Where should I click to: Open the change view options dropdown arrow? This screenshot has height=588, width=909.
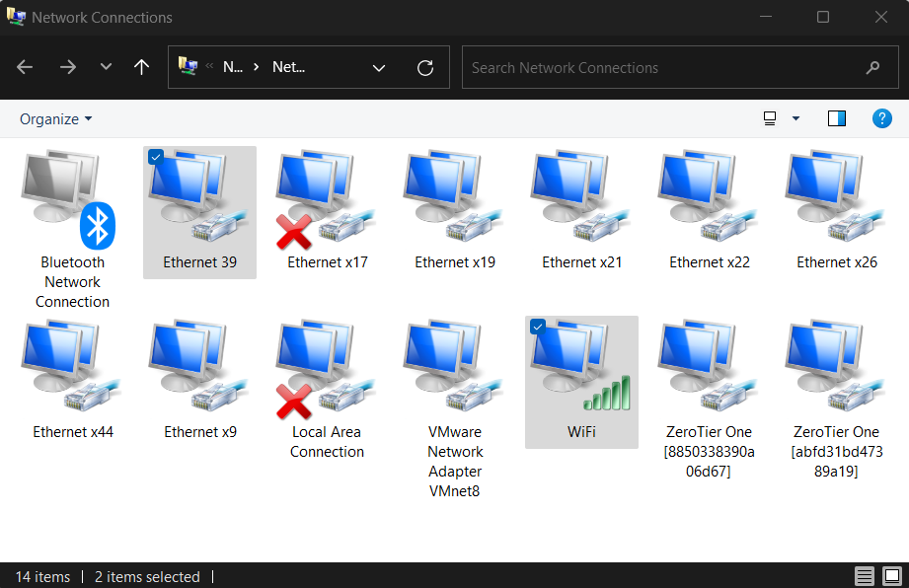795,118
